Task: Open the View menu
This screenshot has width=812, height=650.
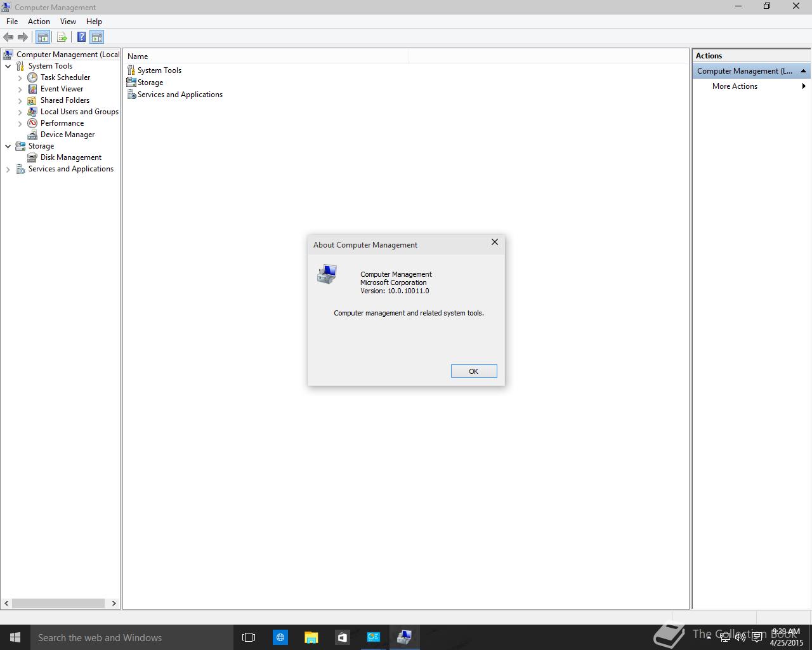Action: (x=68, y=22)
